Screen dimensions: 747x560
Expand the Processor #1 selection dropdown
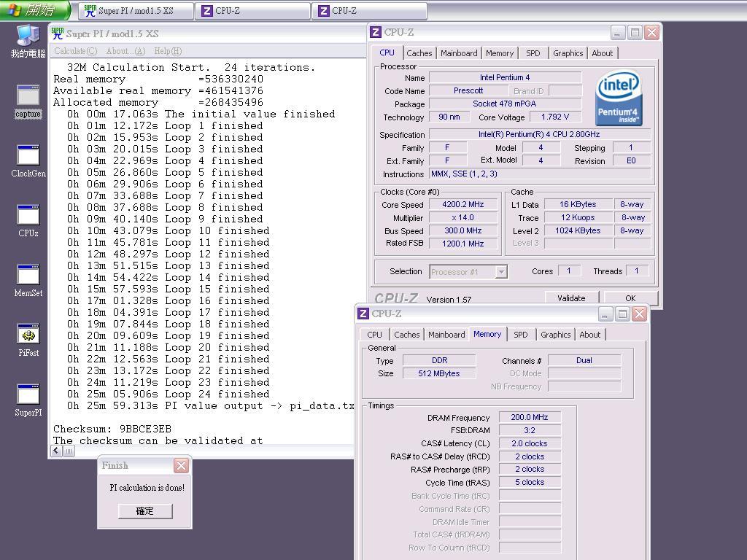500,272
